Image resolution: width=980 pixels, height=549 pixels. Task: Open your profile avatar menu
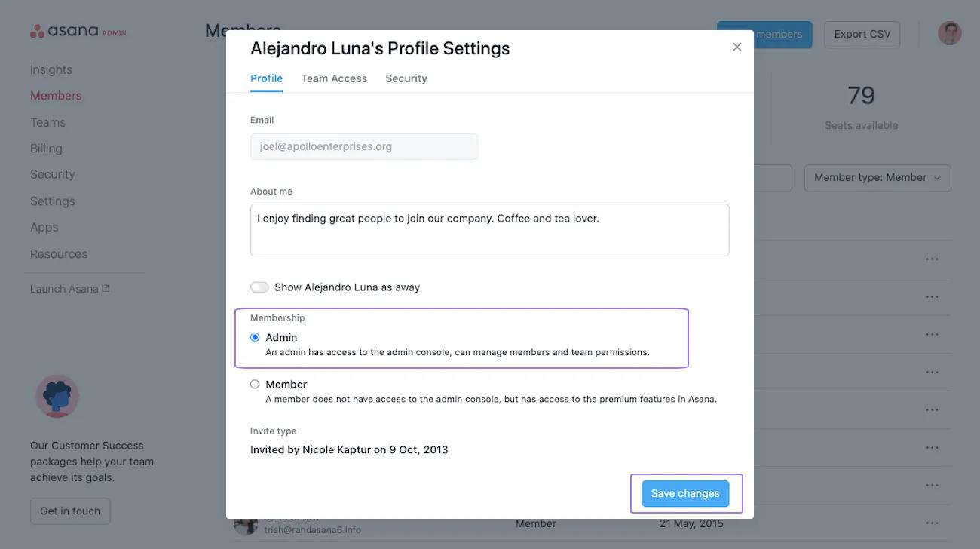[948, 32]
